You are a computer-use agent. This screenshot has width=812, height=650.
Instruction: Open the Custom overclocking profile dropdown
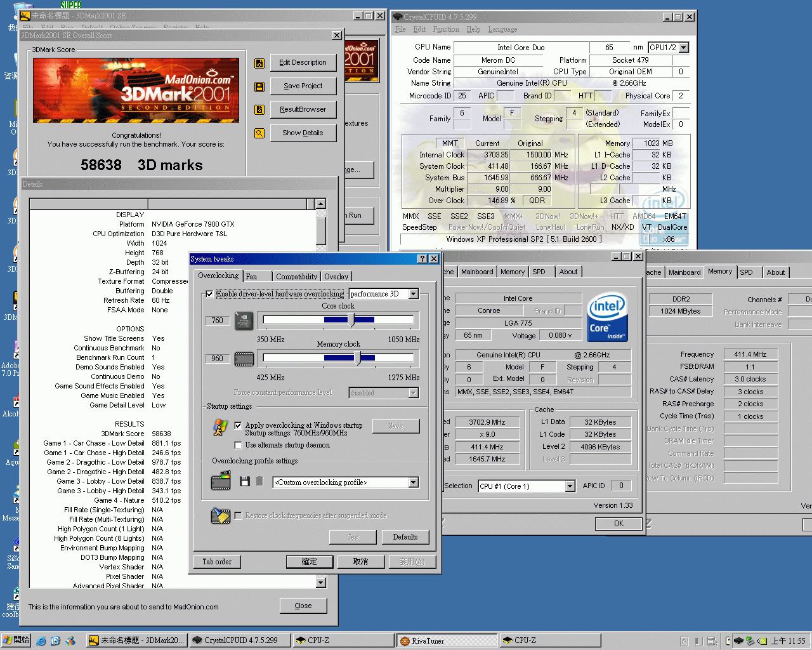coord(414,482)
